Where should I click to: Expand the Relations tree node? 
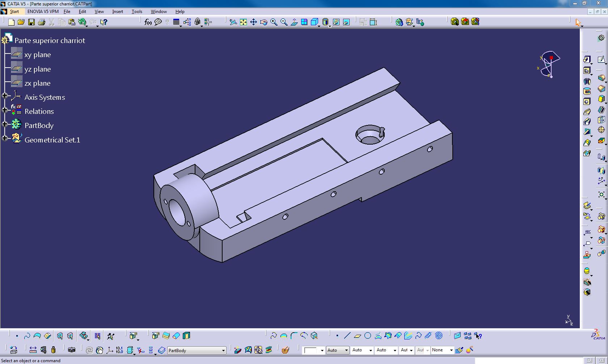(5, 110)
